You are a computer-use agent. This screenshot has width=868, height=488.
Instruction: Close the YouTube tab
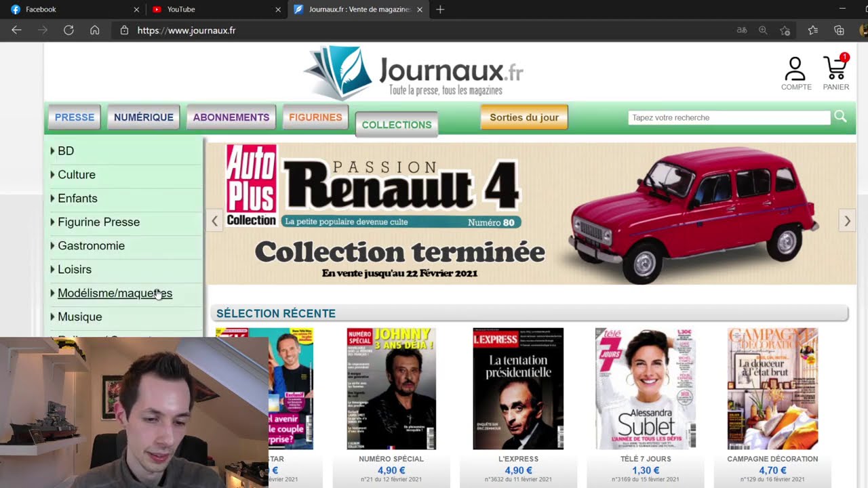pyautogui.click(x=278, y=9)
